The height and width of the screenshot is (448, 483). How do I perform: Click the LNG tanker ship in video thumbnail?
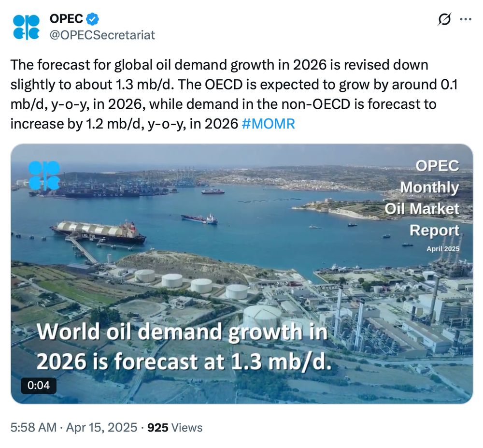pyautogui.click(x=98, y=231)
